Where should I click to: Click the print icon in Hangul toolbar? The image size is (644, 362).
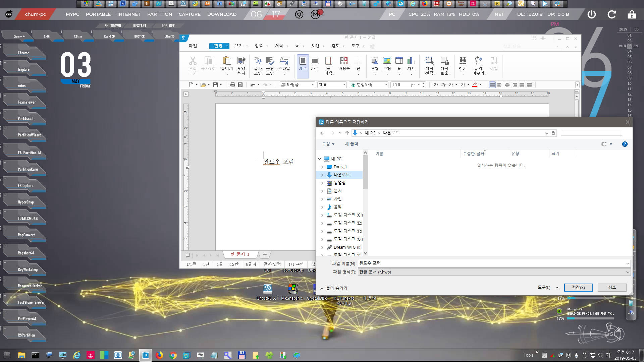(x=232, y=85)
